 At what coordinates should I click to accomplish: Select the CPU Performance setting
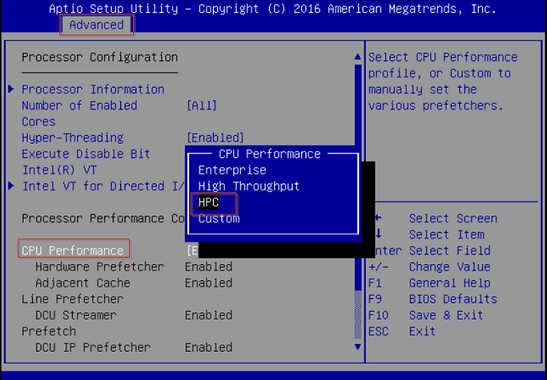pyautogui.click(x=73, y=251)
